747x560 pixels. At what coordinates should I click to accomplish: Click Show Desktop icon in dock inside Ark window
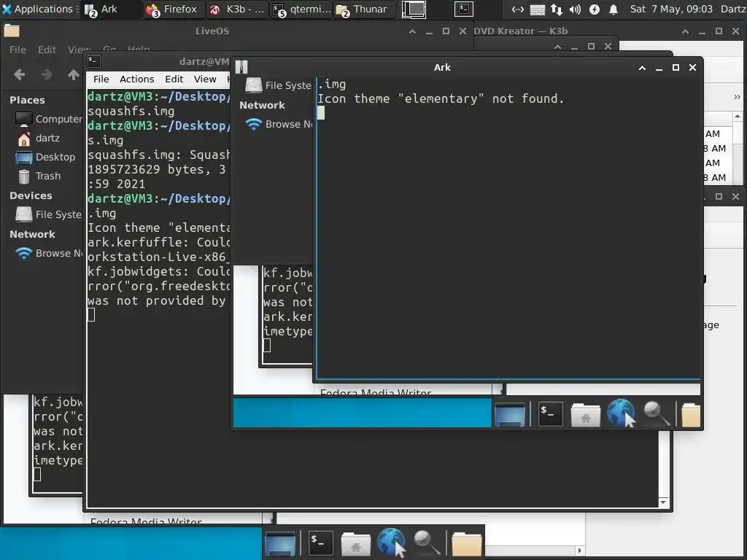(510, 414)
